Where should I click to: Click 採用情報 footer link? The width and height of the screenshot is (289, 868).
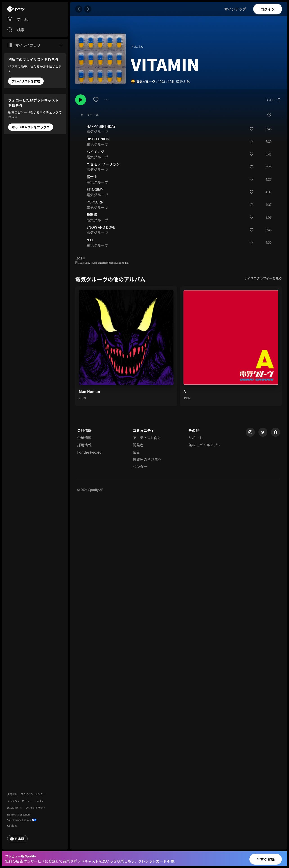point(84,445)
